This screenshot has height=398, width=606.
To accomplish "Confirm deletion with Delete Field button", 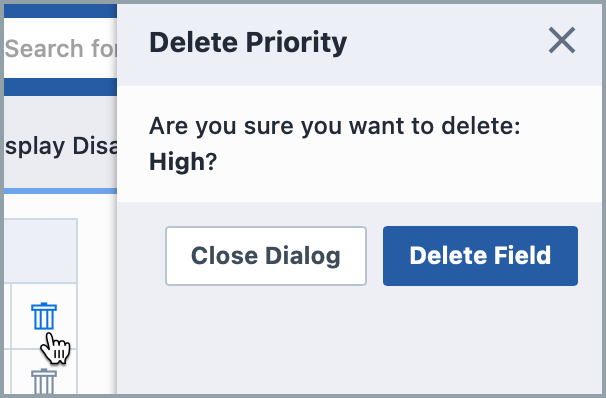I will pos(480,256).
